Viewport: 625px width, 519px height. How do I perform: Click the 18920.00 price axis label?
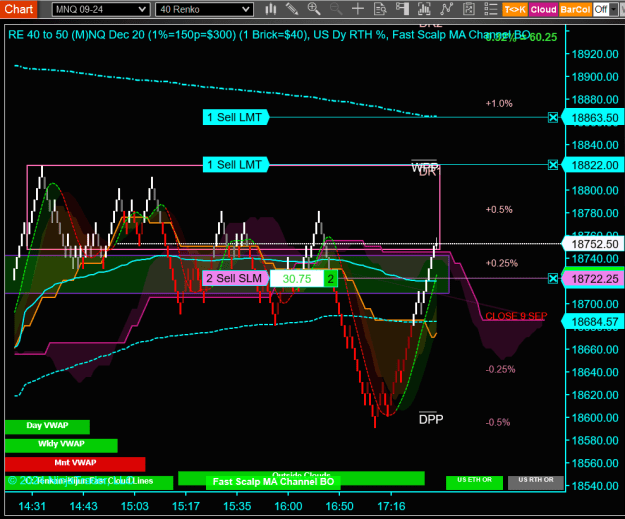click(595, 54)
